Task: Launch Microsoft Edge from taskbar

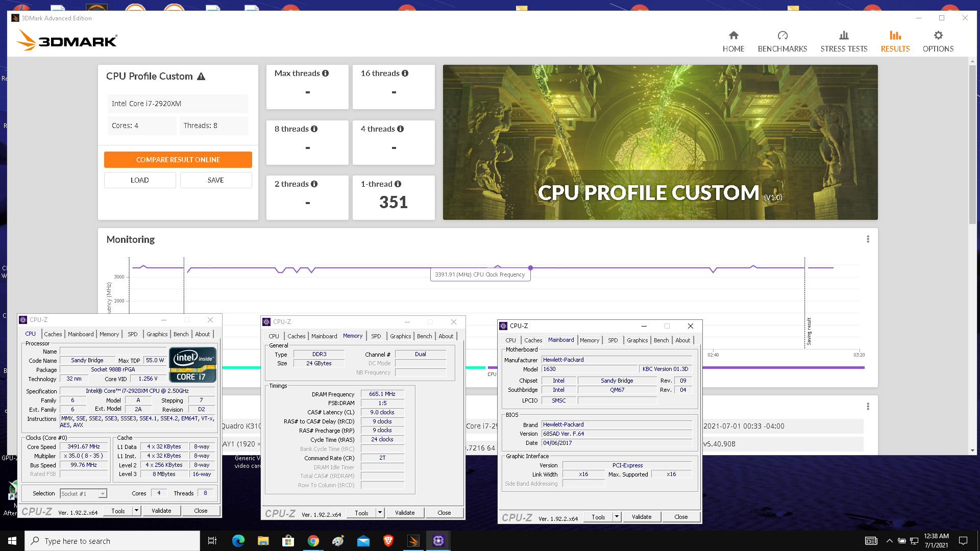Action: [x=238, y=541]
